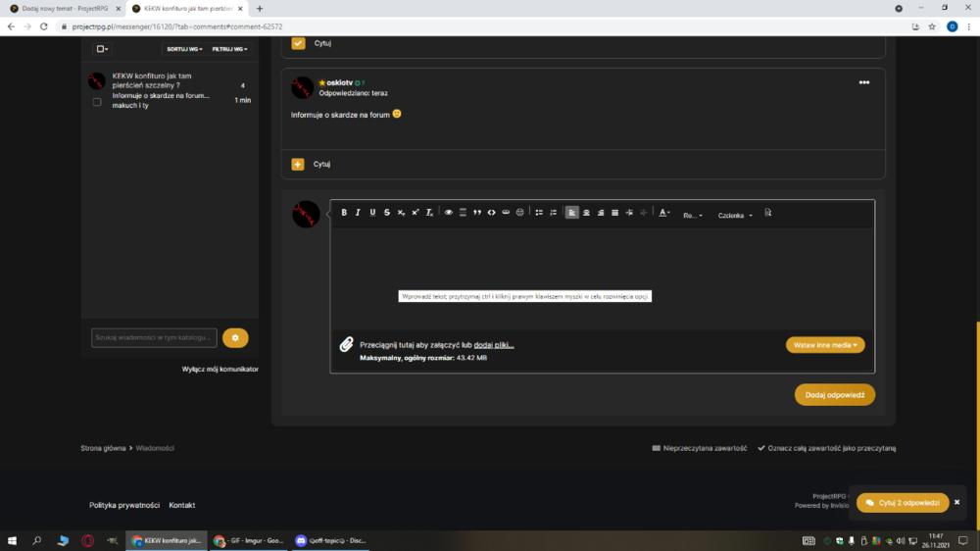Reload the page
Image resolution: width=980 pixels, height=551 pixels.
(x=44, y=26)
